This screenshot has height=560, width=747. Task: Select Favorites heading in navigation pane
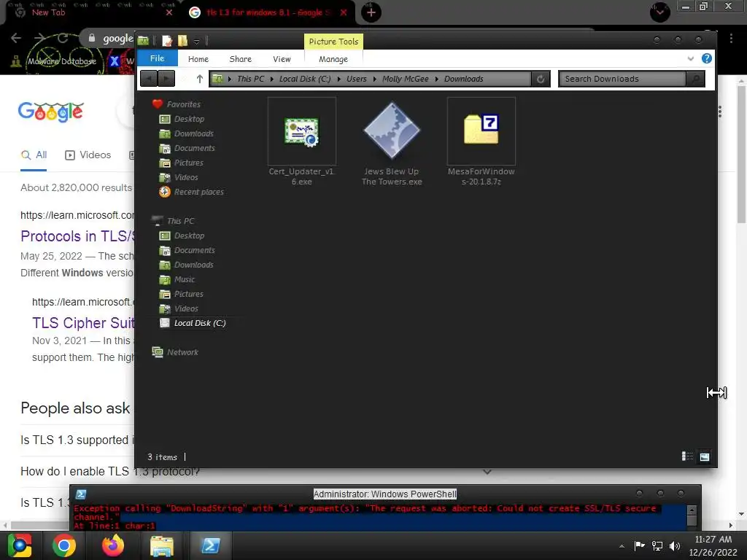[x=183, y=104]
